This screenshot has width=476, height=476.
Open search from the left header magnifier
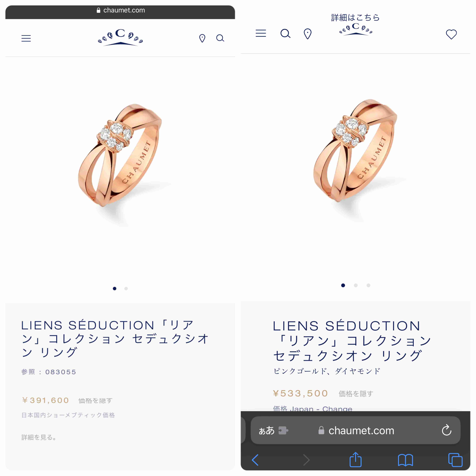coord(220,38)
